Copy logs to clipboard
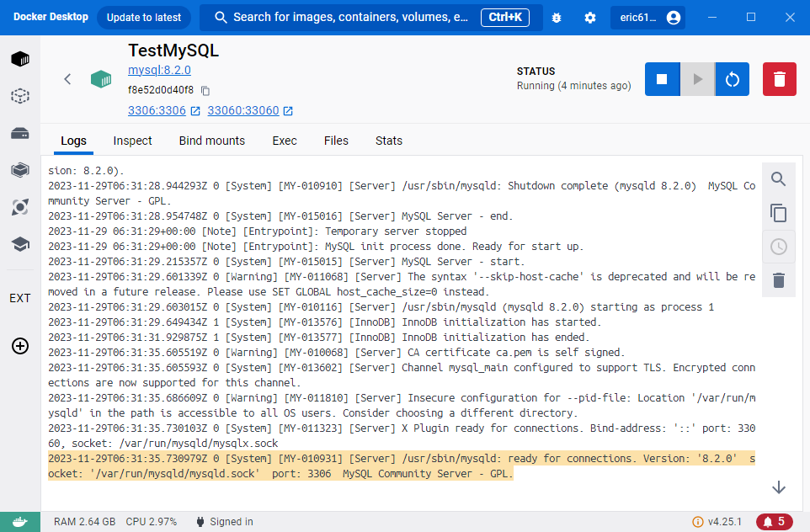 779,213
